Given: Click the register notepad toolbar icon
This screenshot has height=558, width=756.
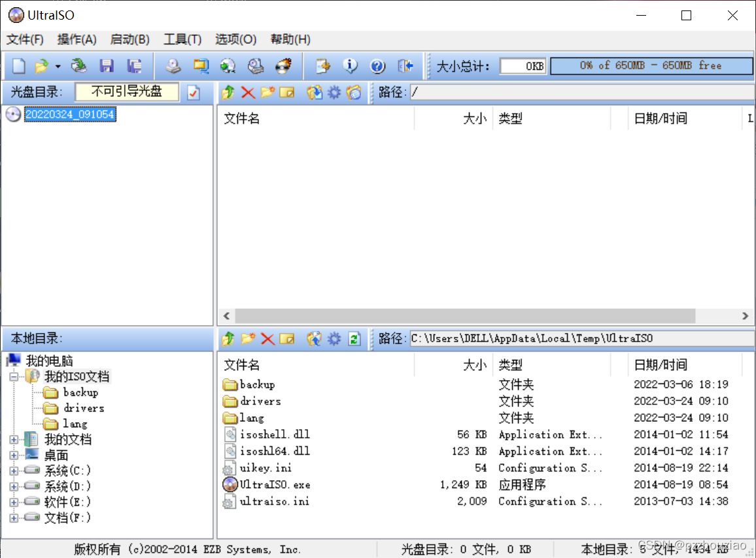Looking at the screenshot, I should click(322, 65).
